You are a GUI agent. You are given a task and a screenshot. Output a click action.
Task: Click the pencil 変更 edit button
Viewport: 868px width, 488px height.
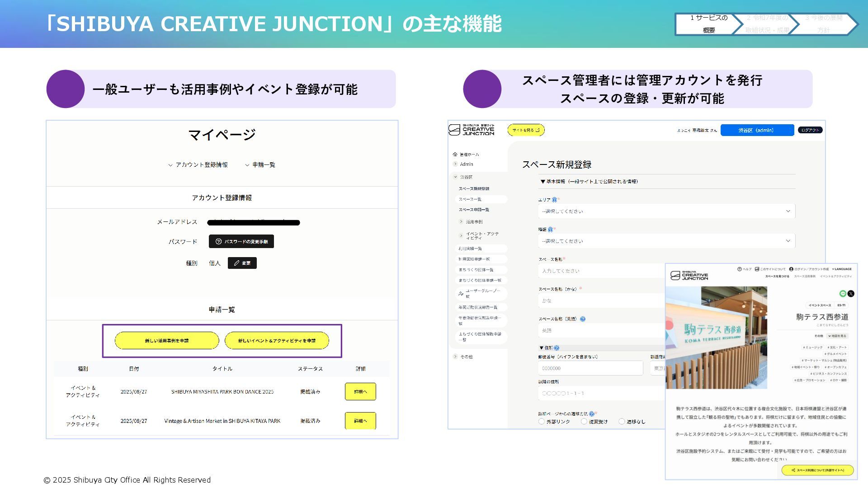click(x=242, y=263)
